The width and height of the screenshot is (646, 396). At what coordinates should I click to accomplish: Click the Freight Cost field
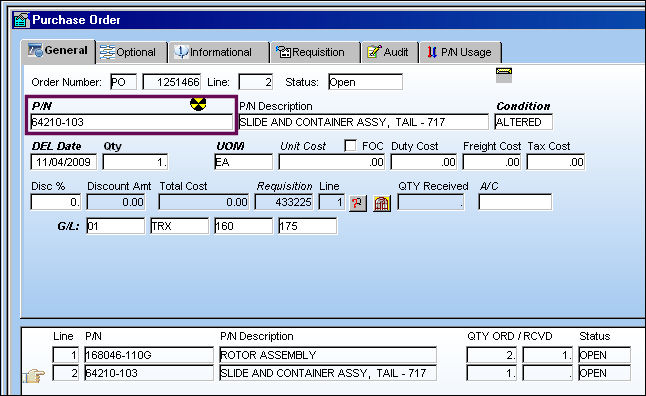pos(492,162)
